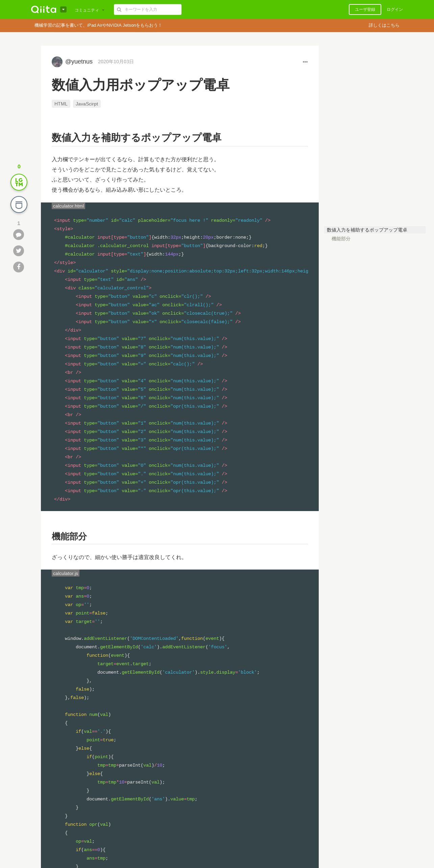Open the article options three-dot menu
The image size is (434, 868).
pos(305,62)
